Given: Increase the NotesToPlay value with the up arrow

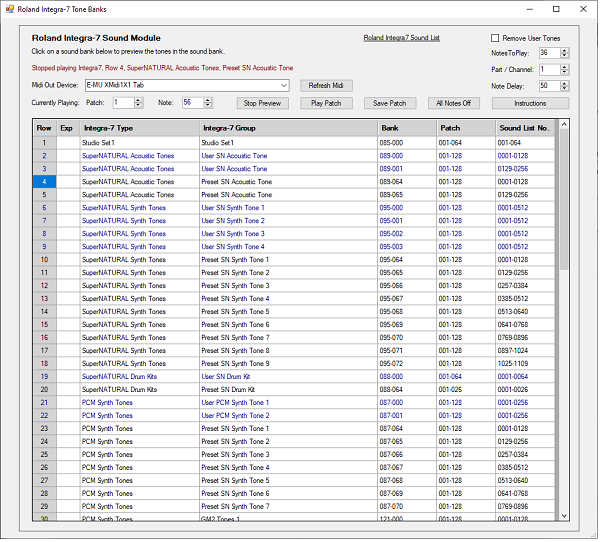Looking at the screenshot, I should point(564,51).
